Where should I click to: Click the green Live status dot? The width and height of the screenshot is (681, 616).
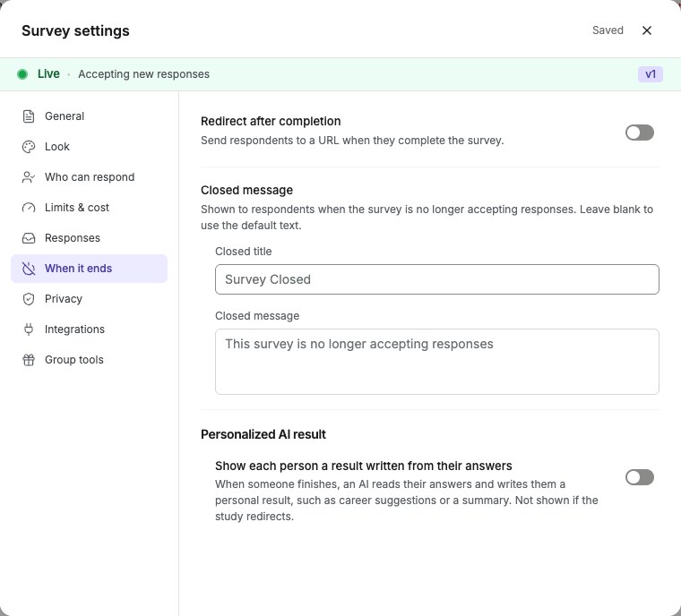[x=22, y=74]
